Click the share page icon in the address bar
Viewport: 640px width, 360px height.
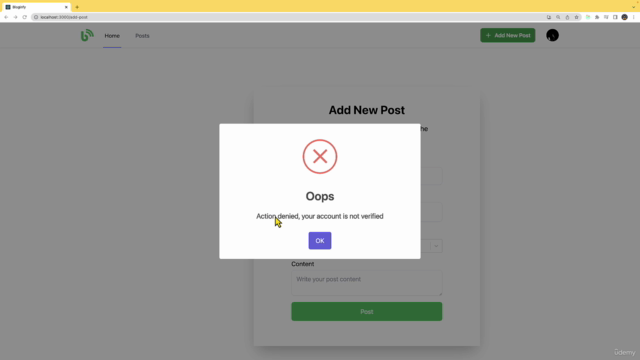coord(567,17)
